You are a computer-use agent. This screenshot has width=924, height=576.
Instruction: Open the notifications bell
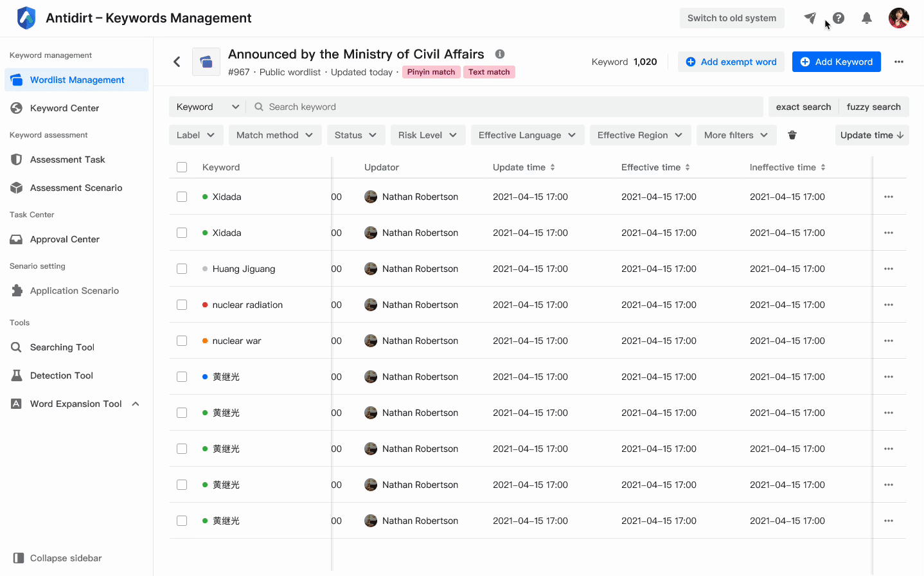pyautogui.click(x=867, y=18)
